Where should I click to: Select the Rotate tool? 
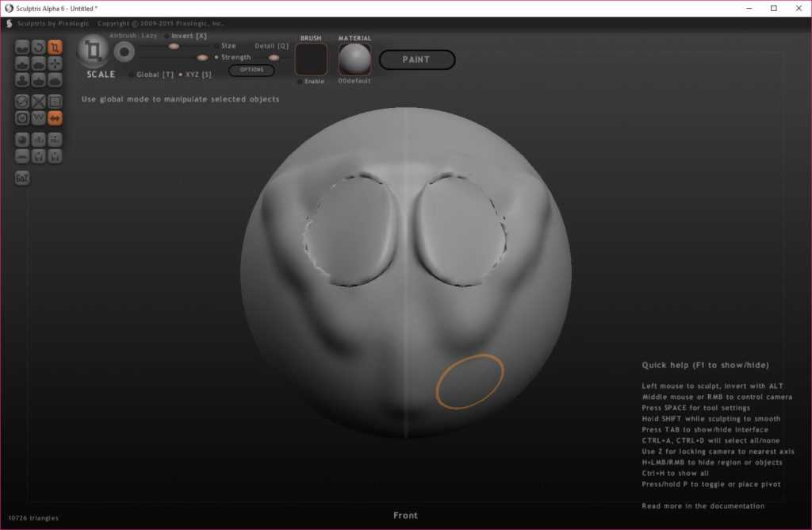(38, 47)
